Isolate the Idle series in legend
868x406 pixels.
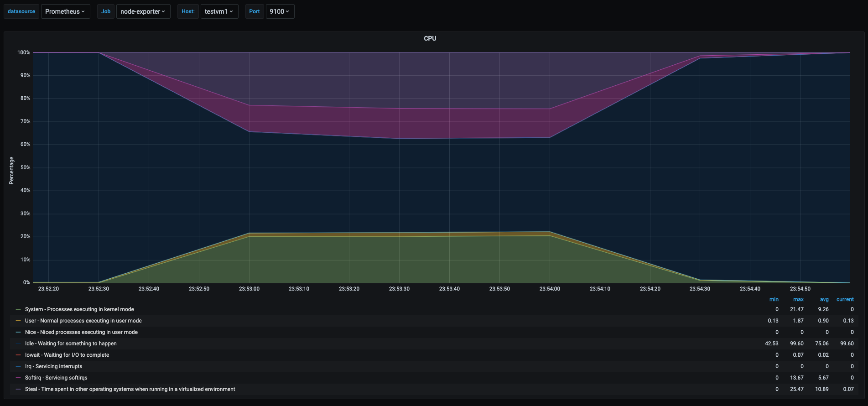click(71, 344)
